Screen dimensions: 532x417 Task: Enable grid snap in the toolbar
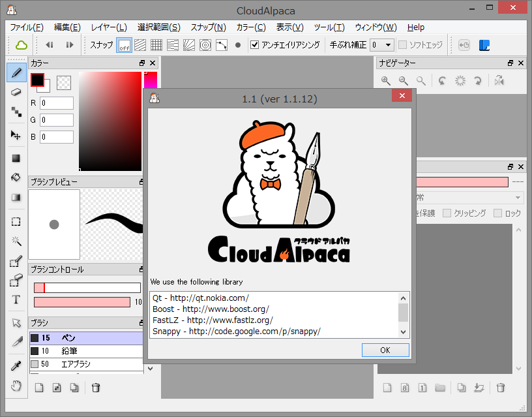pos(156,44)
